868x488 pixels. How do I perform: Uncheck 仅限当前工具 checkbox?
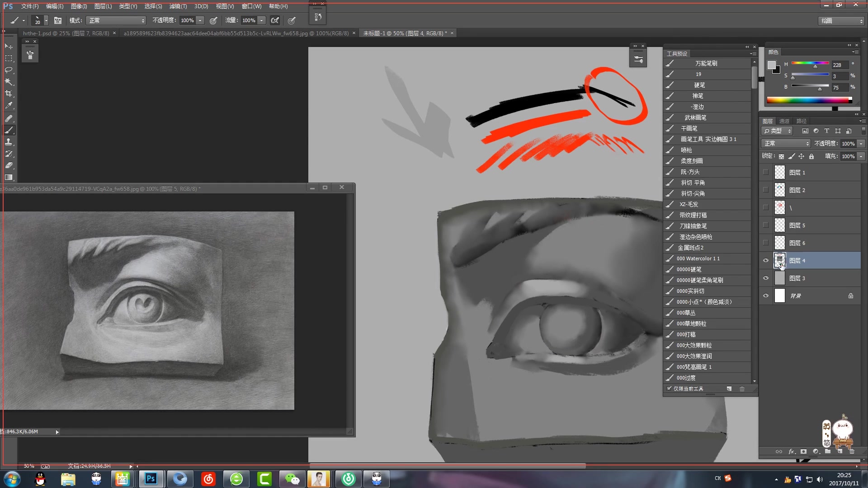pos(669,389)
